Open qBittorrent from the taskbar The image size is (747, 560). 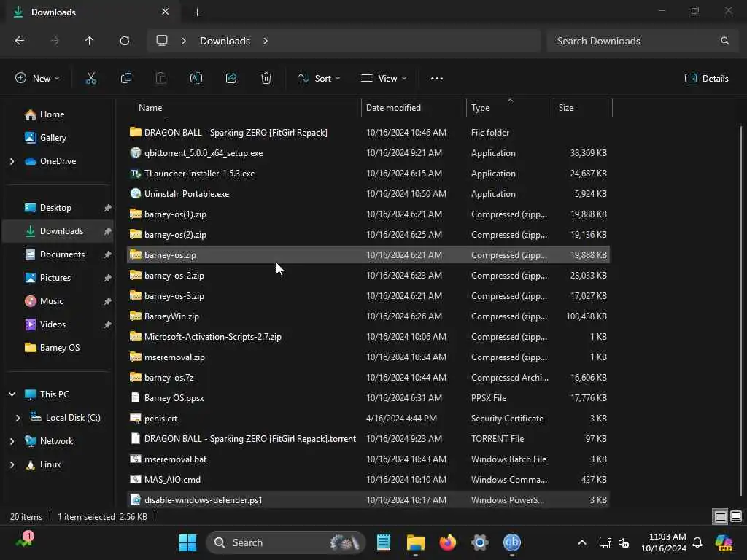(511, 542)
